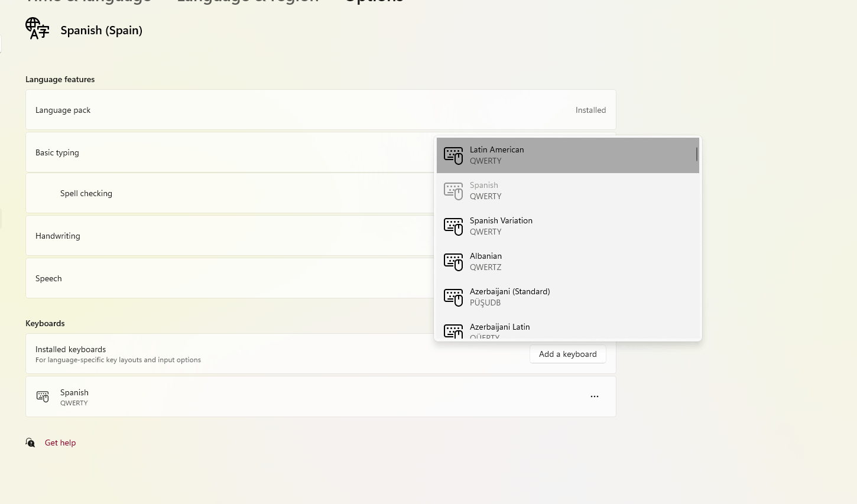Click the Language features heading
The height and width of the screenshot is (504, 857).
click(x=60, y=79)
